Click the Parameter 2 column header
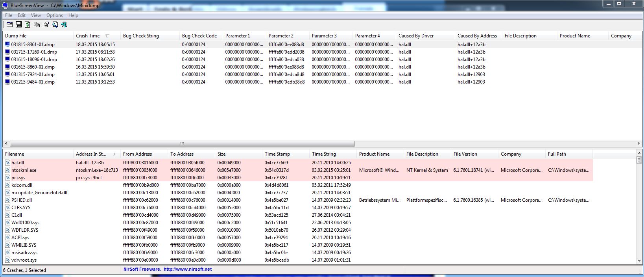 tap(288, 36)
